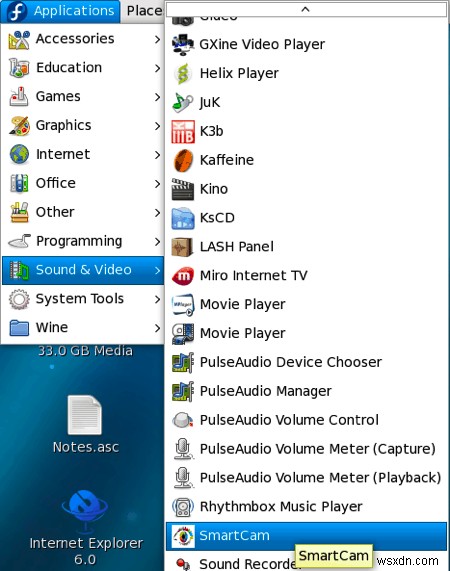Click the Helix Player icon
450x571 pixels.
click(183, 74)
